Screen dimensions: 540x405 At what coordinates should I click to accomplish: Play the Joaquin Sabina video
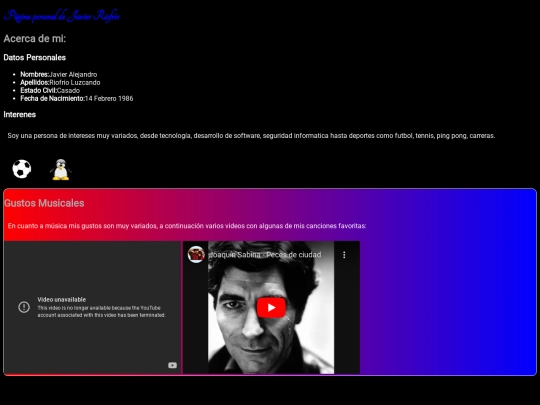click(271, 308)
